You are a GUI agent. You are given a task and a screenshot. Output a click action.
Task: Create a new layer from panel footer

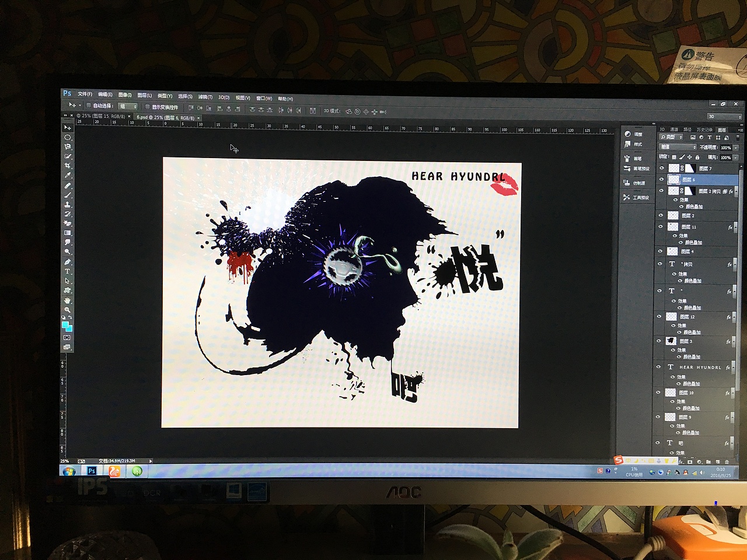click(717, 461)
